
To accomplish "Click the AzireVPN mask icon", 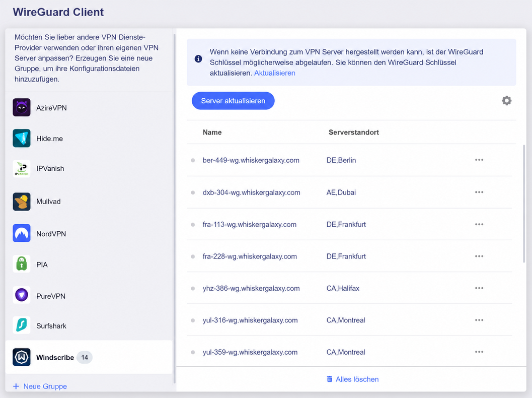I will (x=21, y=107).
